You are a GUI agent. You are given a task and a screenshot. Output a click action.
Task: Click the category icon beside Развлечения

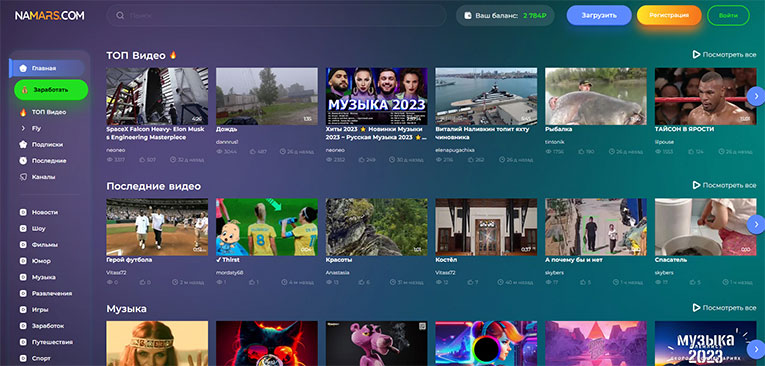[x=23, y=293]
